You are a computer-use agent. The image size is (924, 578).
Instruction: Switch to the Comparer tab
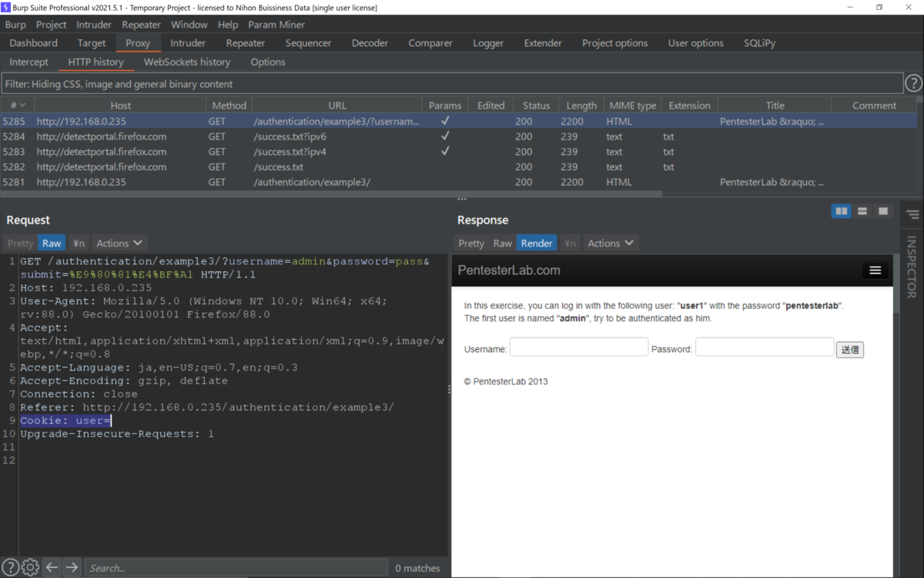click(430, 43)
